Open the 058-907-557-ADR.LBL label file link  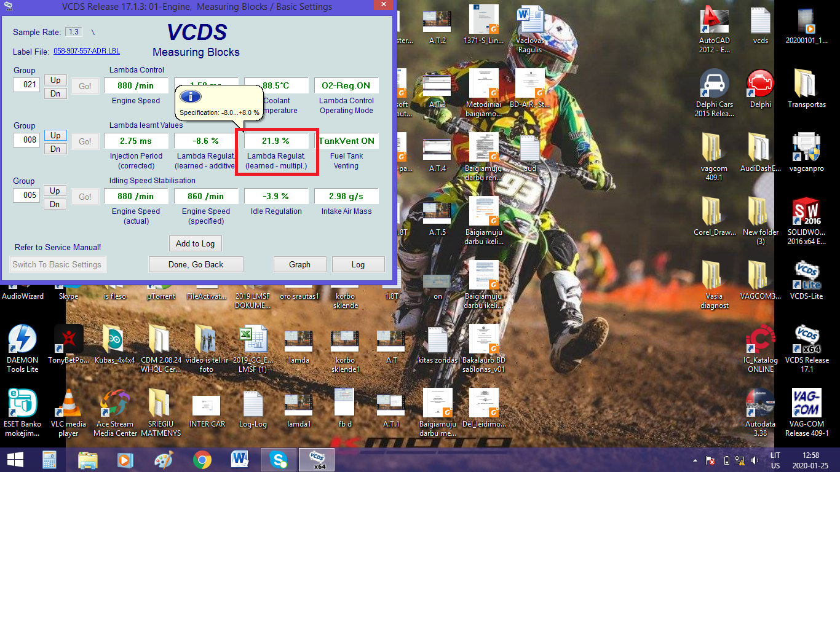[87, 51]
